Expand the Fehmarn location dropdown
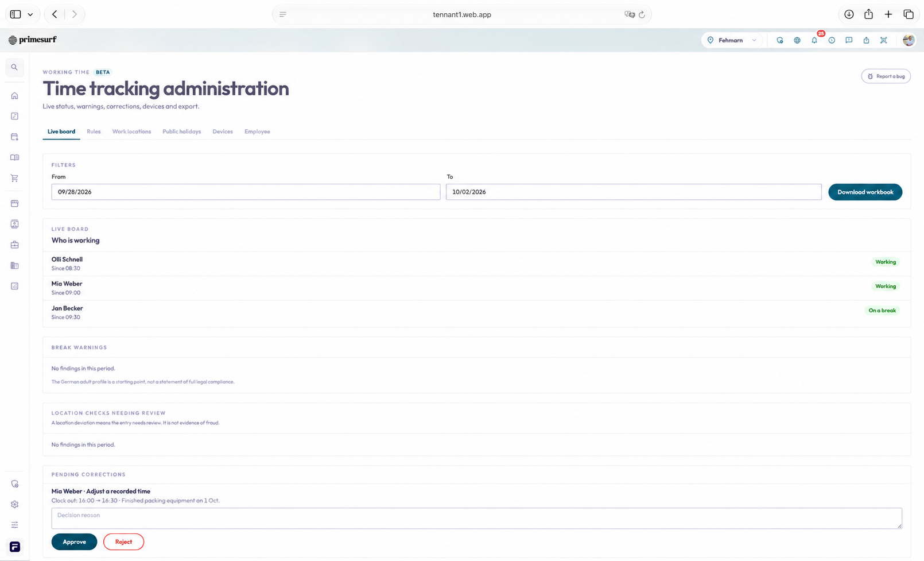The height and width of the screenshot is (561, 924). click(x=732, y=40)
